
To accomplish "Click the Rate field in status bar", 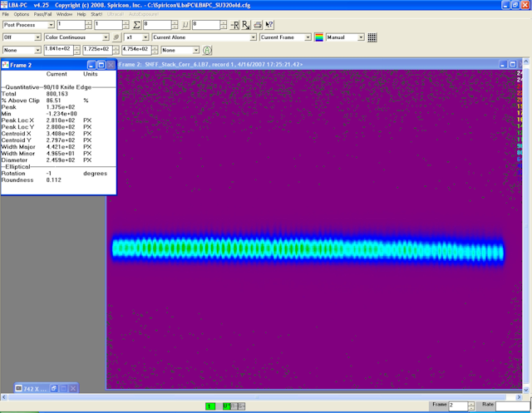I will click(x=513, y=406).
